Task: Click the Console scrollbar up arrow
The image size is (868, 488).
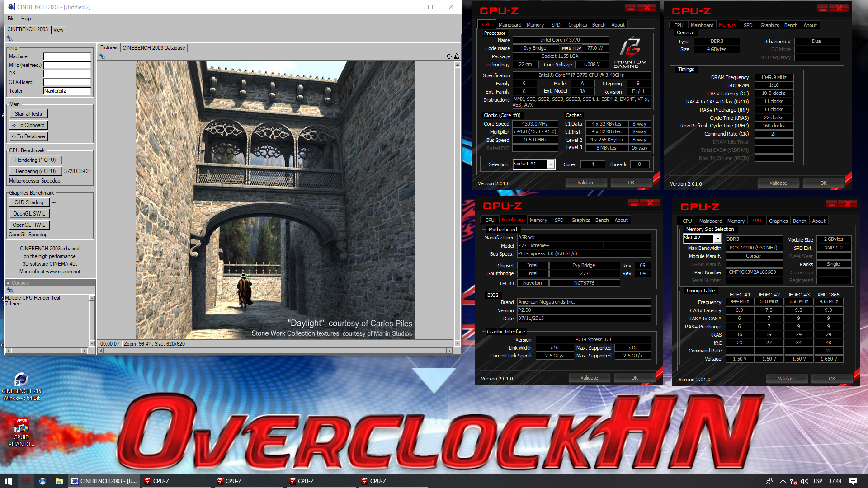Action: click(92, 298)
